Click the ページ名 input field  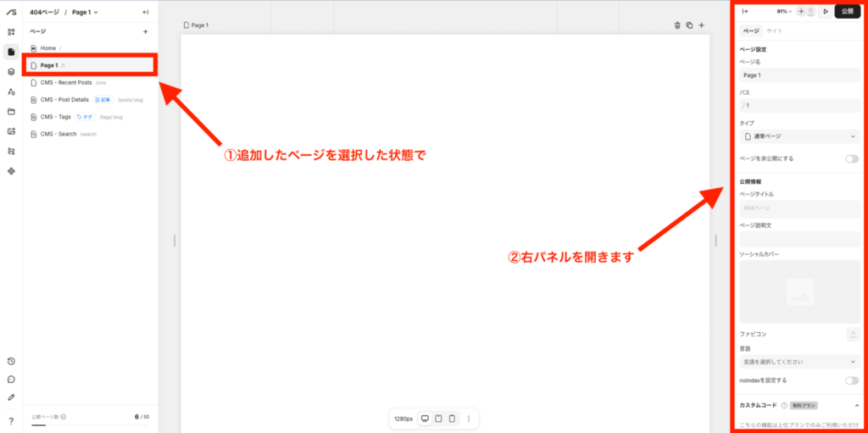pyautogui.click(x=799, y=75)
